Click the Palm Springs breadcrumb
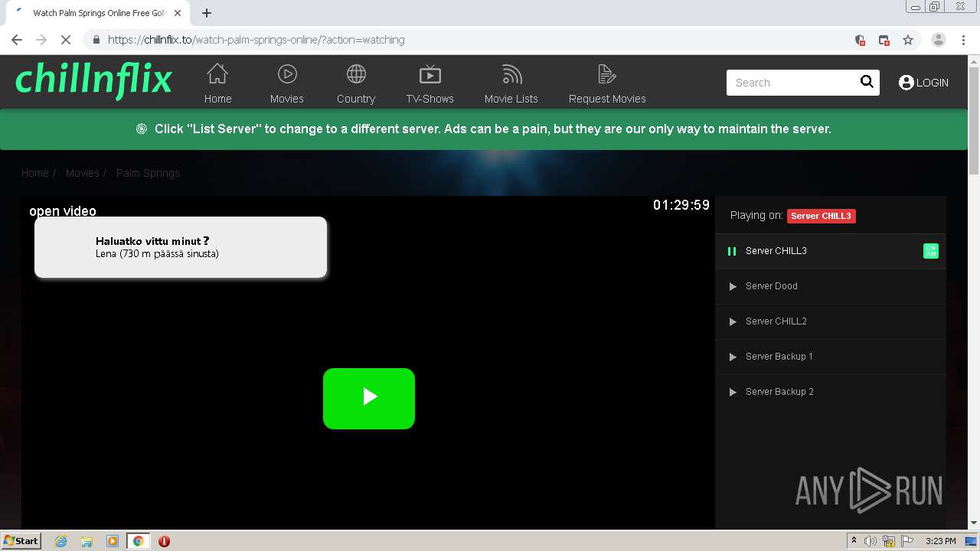The height and width of the screenshot is (551, 980). (x=148, y=173)
